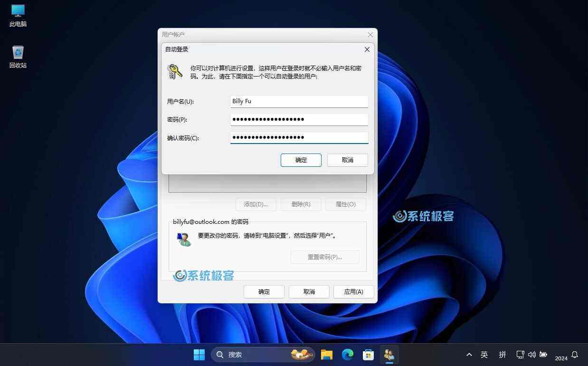The width and height of the screenshot is (588, 366).
Task: Select the 回收站 recycle bin icon
Action: (18, 57)
